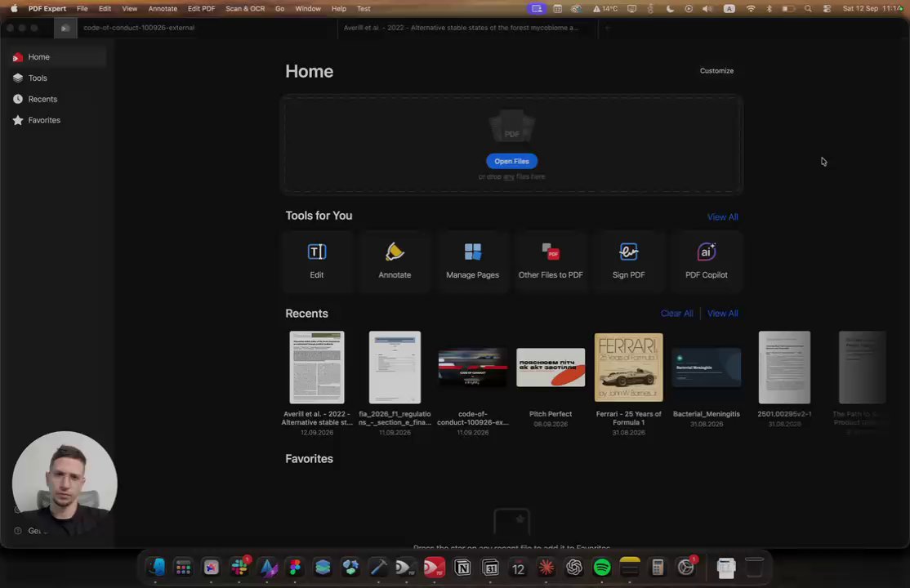
Task: Toggle the sidebar panel button
Action: (x=65, y=28)
